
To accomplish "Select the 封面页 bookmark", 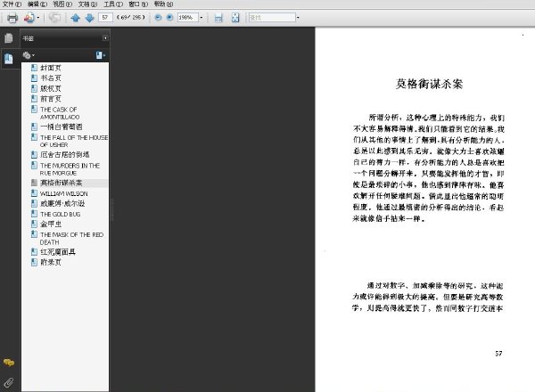I will pyautogui.click(x=51, y=68).
